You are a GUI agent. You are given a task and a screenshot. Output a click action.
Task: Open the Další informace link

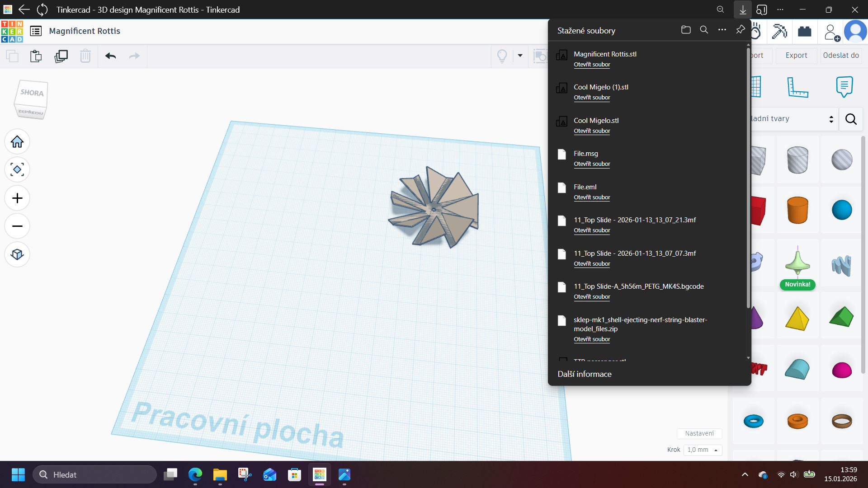pyautogui.click(x=585, y=374)
